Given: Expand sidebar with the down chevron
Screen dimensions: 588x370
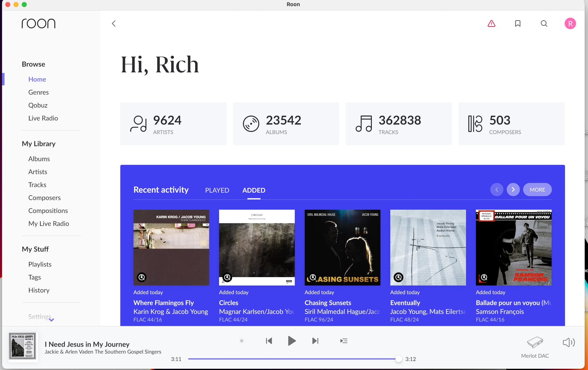Looking at the screenshot, I should (x=51, y=320).
